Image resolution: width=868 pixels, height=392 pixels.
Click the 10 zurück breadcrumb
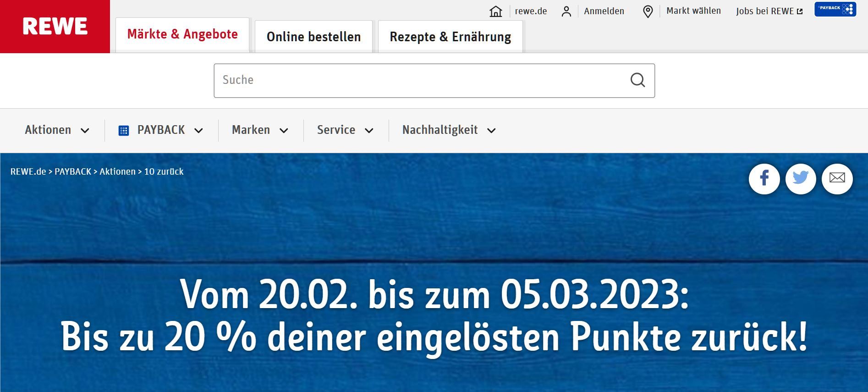(x=164, y=171)
